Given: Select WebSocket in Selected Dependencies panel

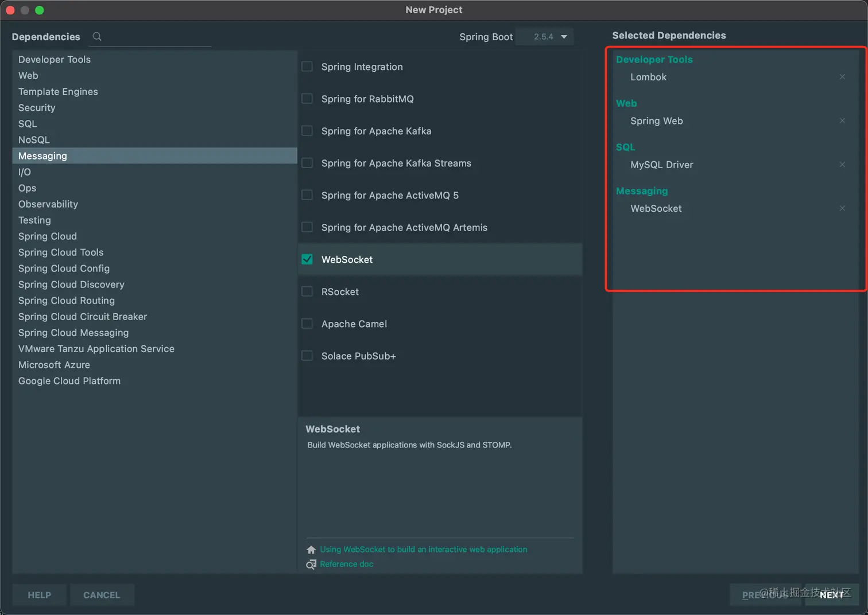Looking at the screenshot, I should (656, 209).
